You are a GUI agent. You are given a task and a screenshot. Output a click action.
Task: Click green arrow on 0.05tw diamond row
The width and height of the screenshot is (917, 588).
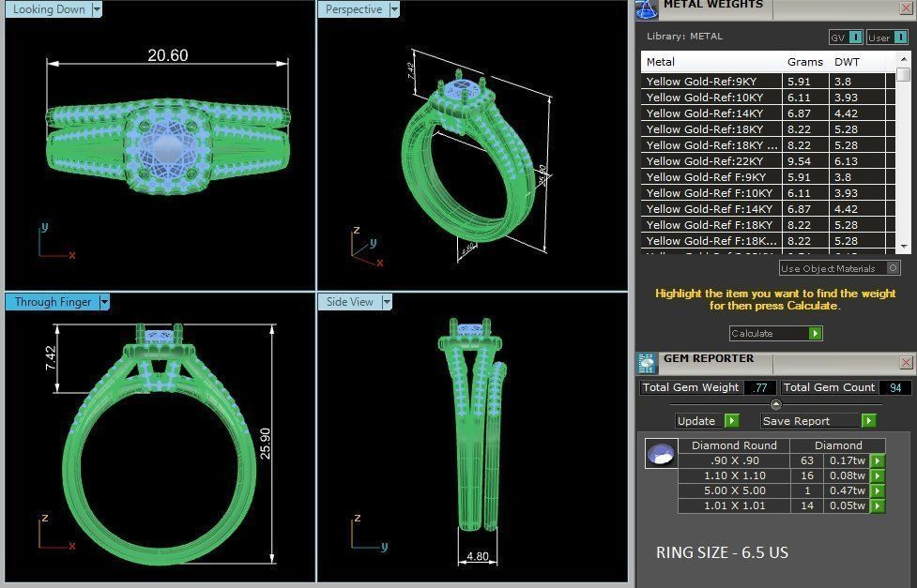coord(878,506)
